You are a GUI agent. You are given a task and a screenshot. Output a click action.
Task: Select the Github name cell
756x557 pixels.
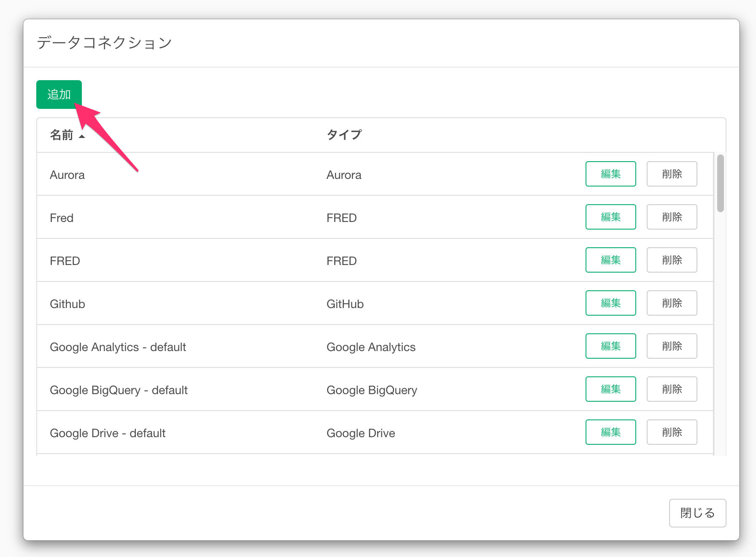pos(67,304)
